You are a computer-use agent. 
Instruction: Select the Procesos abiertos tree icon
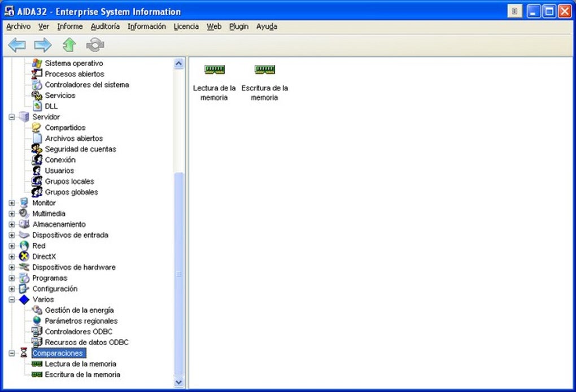pyautogui.click(x=37, y=74)
